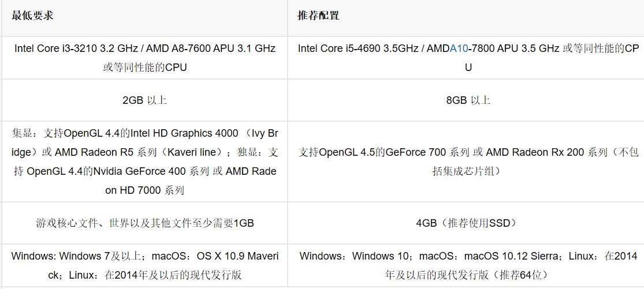Click the Intel HD Graphics 4000 text
The image size is (644, 289).
coord(184,133)
